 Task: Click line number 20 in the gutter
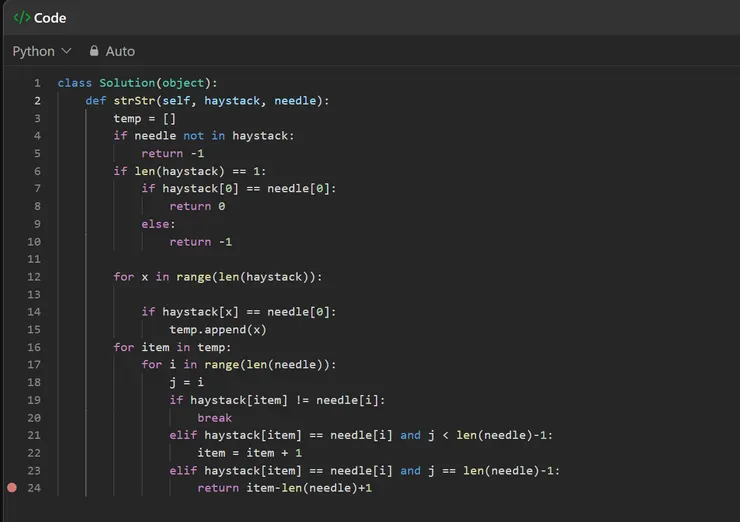point(34,418)
